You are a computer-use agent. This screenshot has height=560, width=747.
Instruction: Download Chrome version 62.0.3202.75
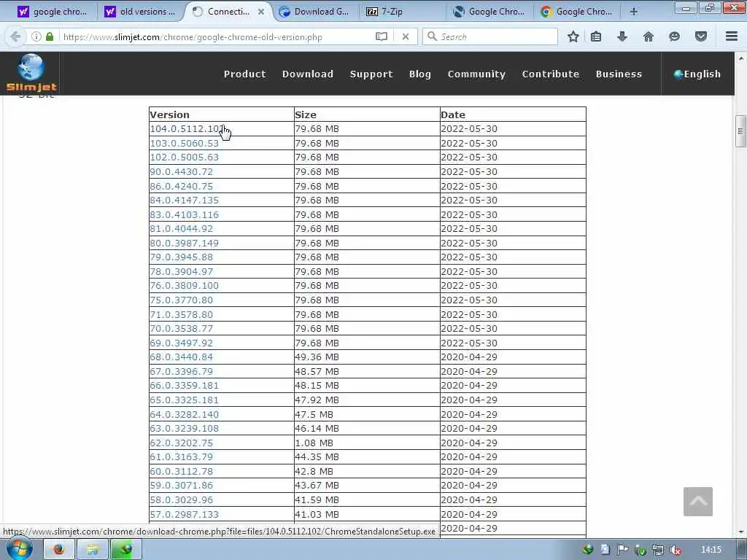[x=181, y=443]
